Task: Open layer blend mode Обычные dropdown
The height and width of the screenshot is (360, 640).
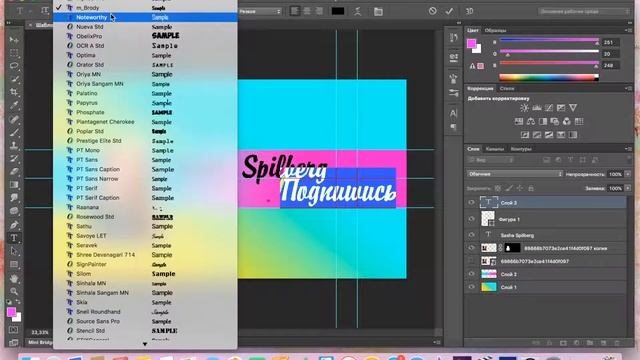Action: (514, 174)
